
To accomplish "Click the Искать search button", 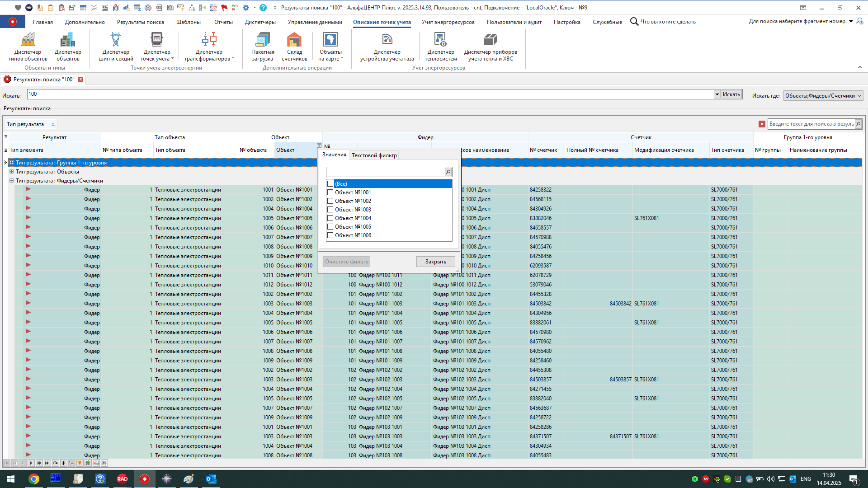I will 731,94.
